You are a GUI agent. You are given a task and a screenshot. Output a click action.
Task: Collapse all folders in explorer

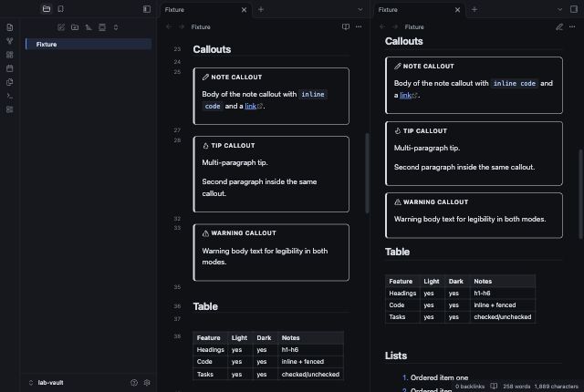click(x=116, y=27)
